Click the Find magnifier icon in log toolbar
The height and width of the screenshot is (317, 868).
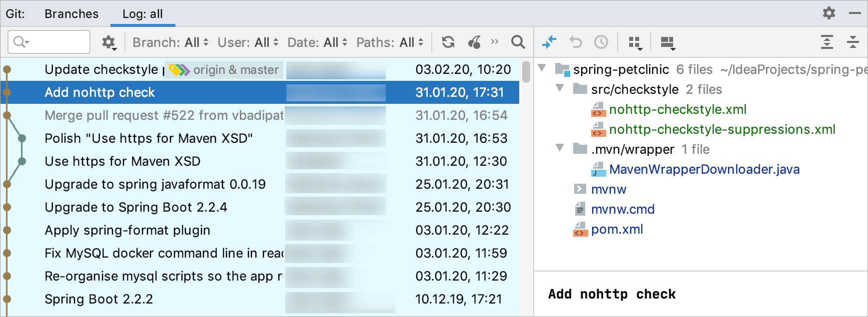518,42
